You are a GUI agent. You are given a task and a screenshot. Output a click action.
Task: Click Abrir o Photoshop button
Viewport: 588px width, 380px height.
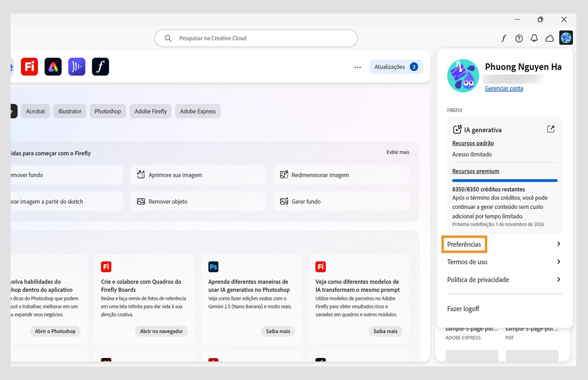click(x=55, y=331)
